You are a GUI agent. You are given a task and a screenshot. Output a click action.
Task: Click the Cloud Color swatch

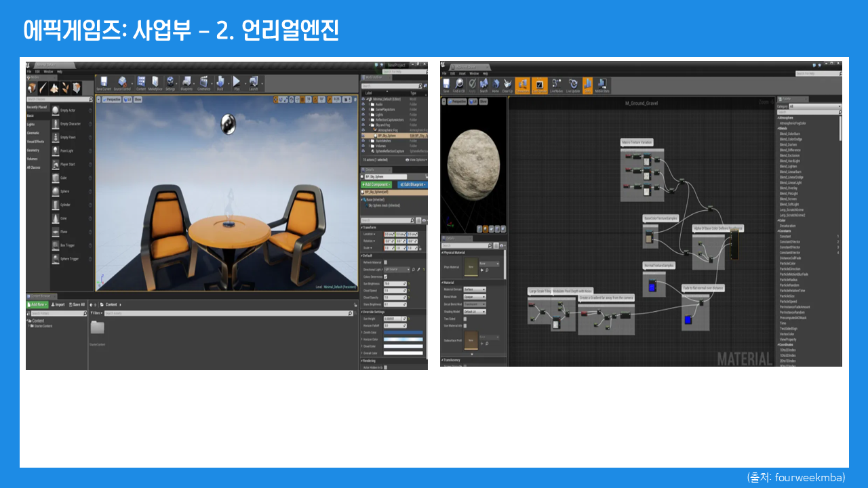(403, 346)
